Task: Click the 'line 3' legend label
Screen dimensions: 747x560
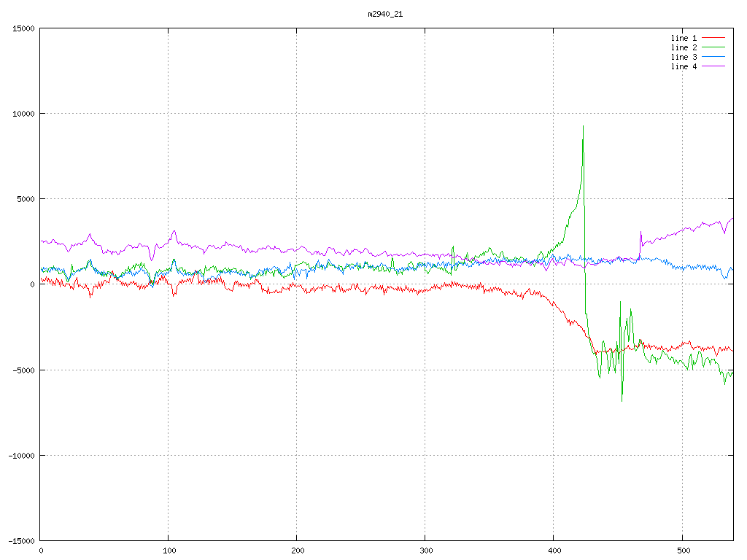Action: coord(684,57)
